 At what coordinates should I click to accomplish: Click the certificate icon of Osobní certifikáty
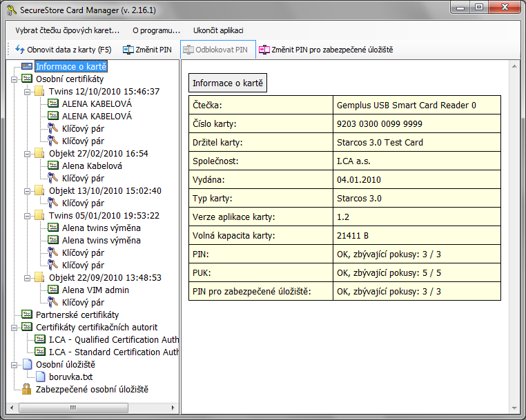(27, 79)
